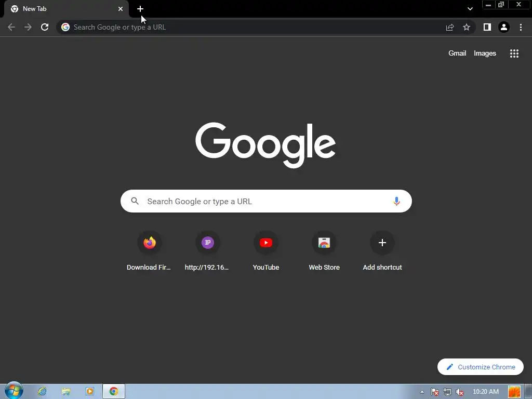532x399 pixels.
Task: Open Images link
Action: pos(485,54)
